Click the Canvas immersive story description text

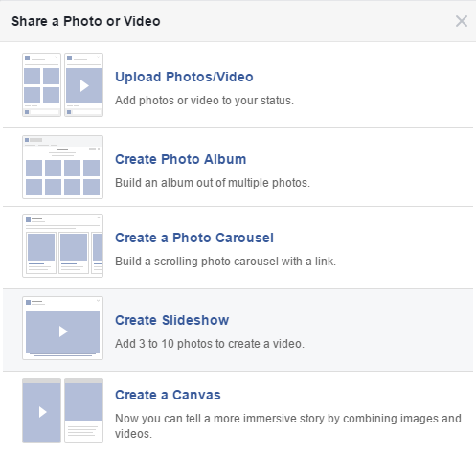click(288, 426)
